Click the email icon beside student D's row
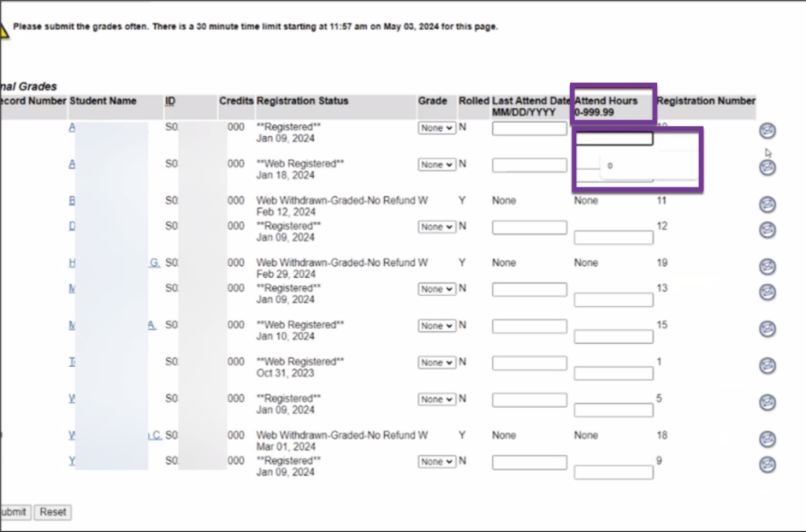This screenshot has height=532, width=806. click(767, 231)
